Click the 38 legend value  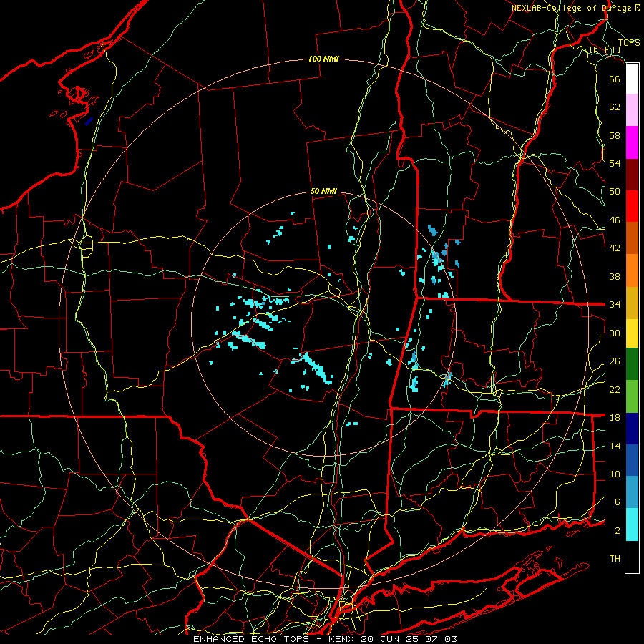tap(615, 276)
